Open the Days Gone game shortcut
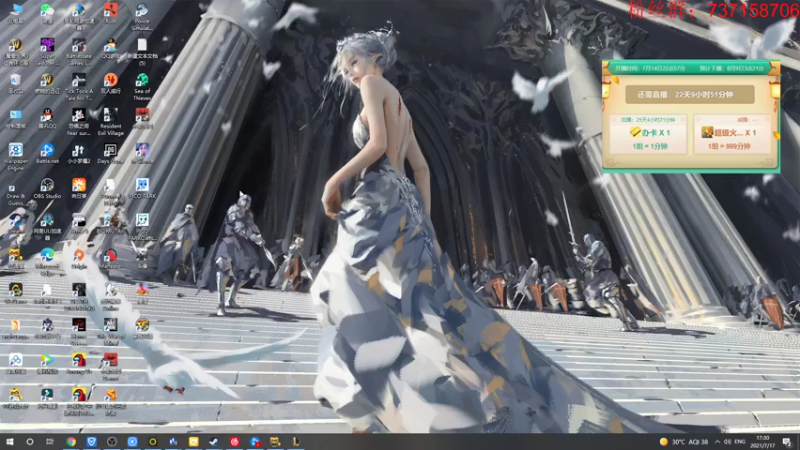 [x=111, y=154]
